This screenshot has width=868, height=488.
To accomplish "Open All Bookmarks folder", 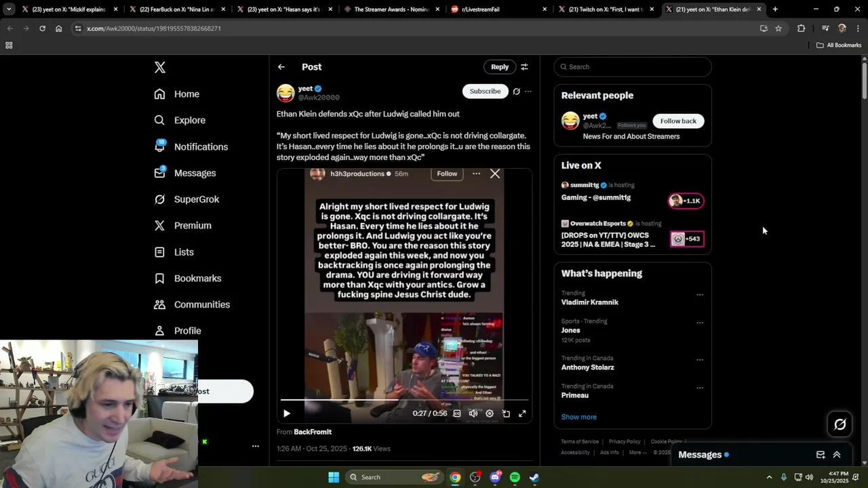I will [839, 45].
